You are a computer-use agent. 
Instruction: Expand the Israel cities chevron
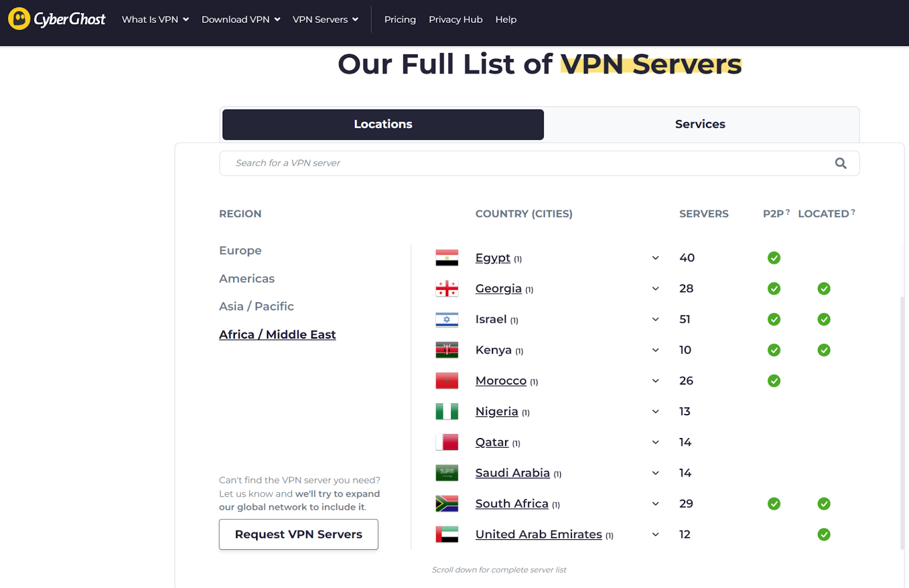656,319
